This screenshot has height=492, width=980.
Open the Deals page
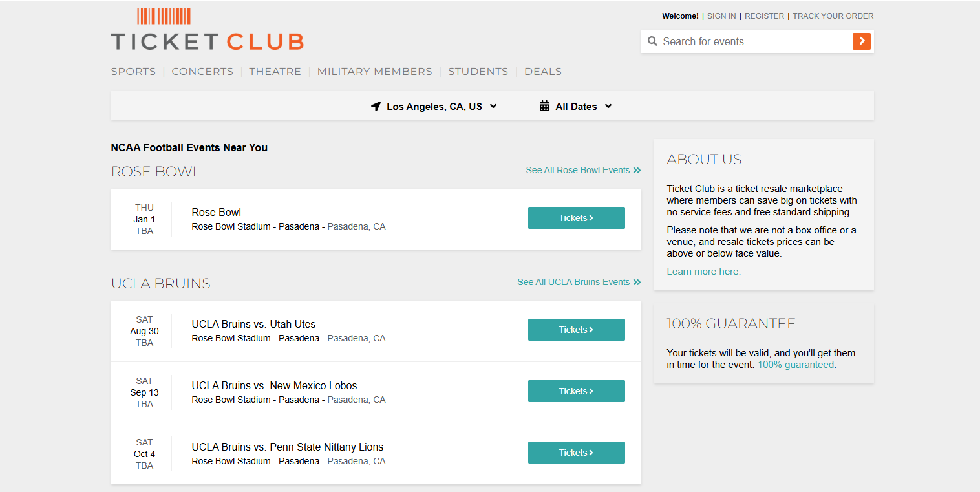[542, 72]
